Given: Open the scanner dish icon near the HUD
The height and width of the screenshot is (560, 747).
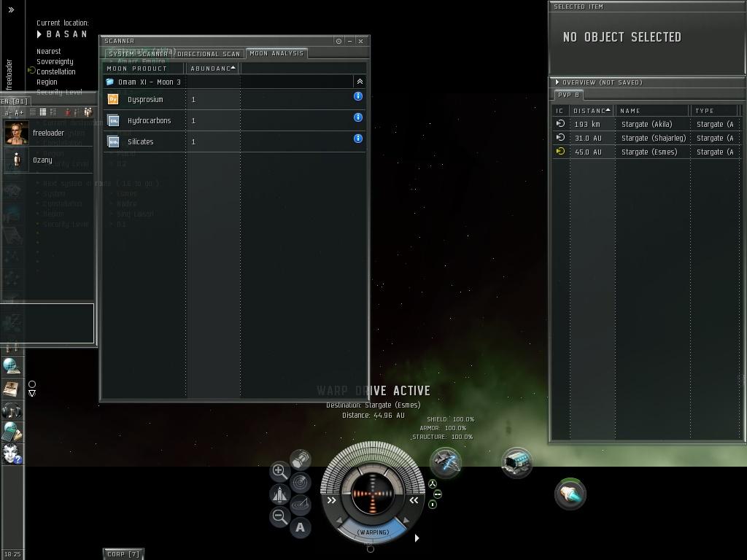Looking at the screenshot, I should coord(301,504).
